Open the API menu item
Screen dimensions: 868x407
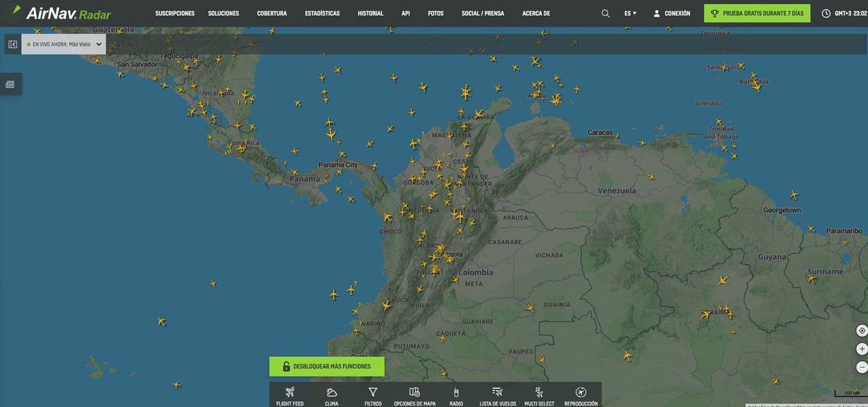coord(406,13)
